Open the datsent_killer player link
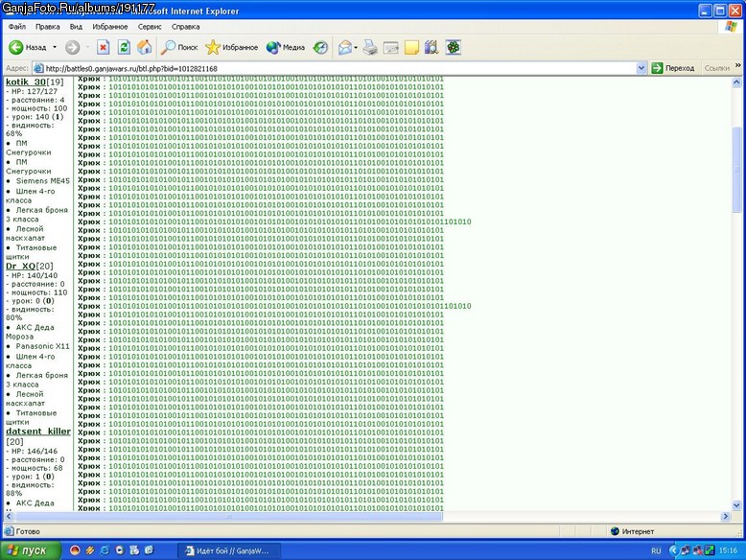 pos(38,432)
